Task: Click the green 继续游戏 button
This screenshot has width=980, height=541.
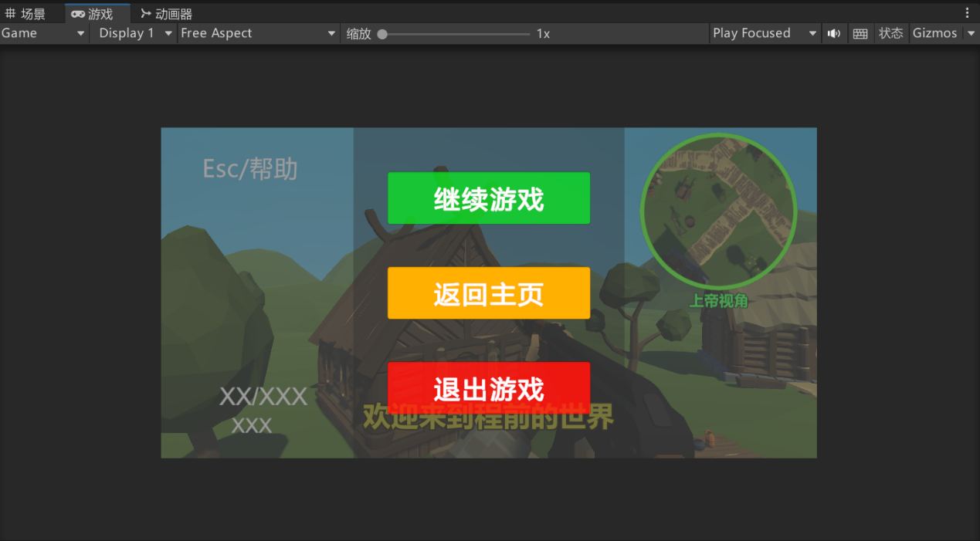Action: [489, 198]
